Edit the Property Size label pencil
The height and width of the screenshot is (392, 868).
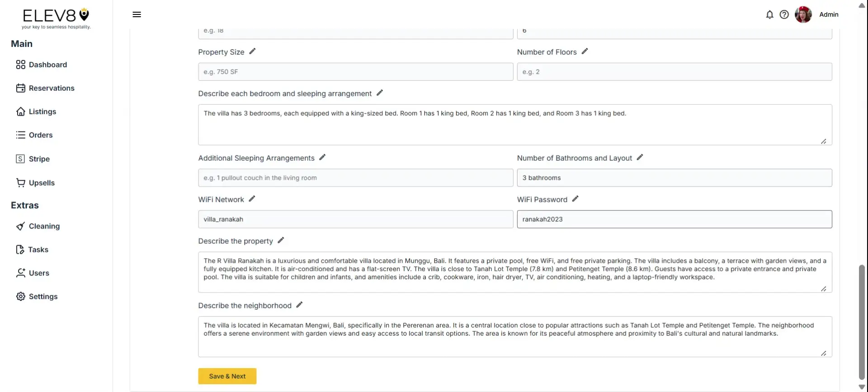(x=252, y=51)
